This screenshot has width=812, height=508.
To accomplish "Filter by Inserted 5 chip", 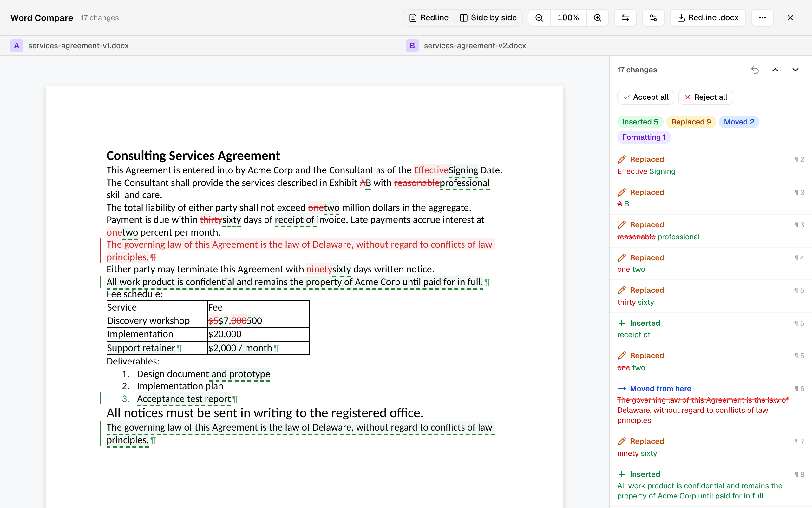I will [640, 122].
